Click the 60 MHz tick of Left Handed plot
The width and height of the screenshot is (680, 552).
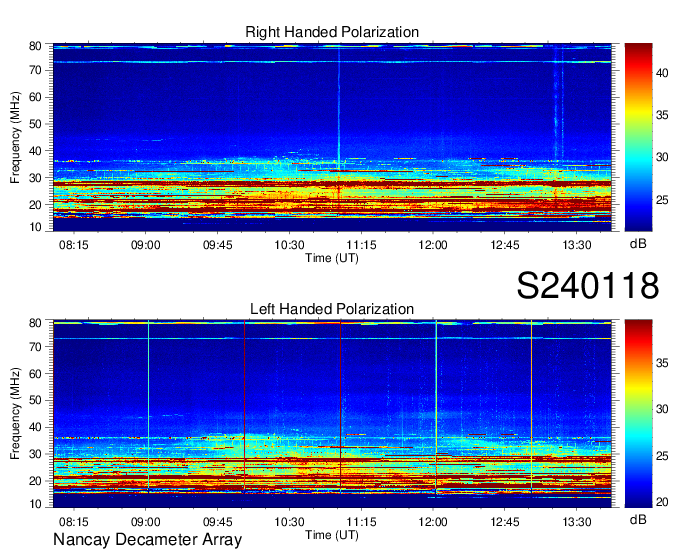35,374
